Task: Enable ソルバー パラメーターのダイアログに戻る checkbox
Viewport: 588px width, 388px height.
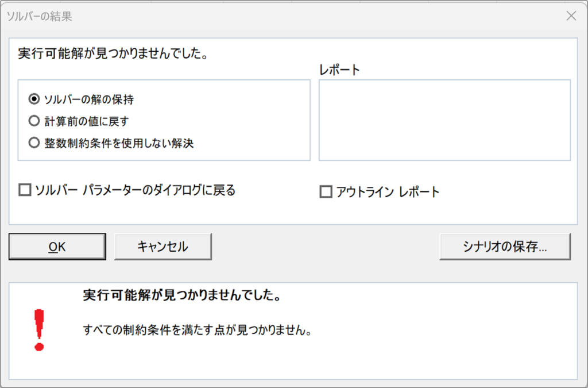Action: point(25,190)
